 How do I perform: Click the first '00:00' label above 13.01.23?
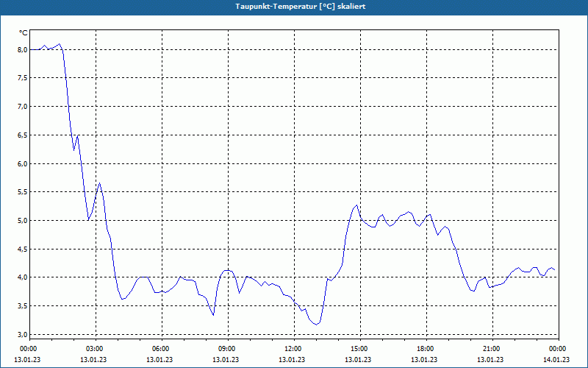pyautogui.click(x=29, y=349)
